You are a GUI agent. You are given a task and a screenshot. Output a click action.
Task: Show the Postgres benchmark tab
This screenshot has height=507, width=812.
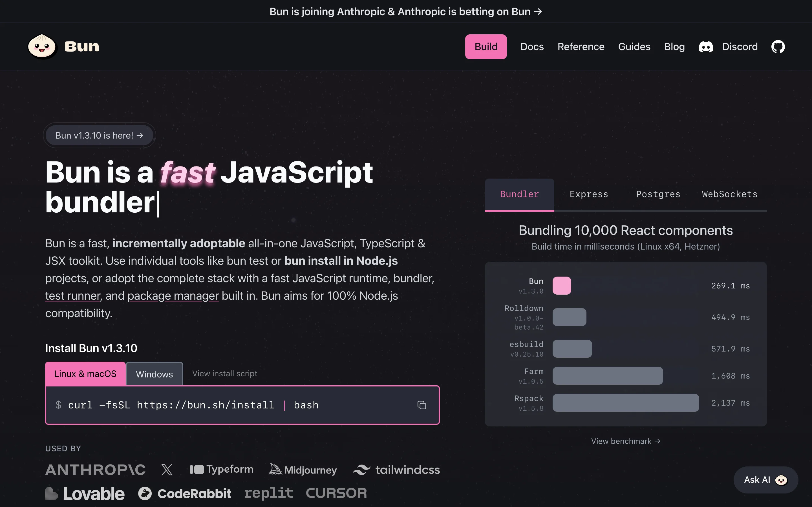pos(658,194)
